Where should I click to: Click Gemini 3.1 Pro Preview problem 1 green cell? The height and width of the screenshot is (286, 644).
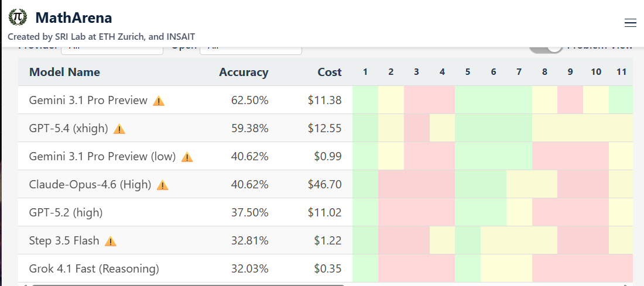point(365,100)
